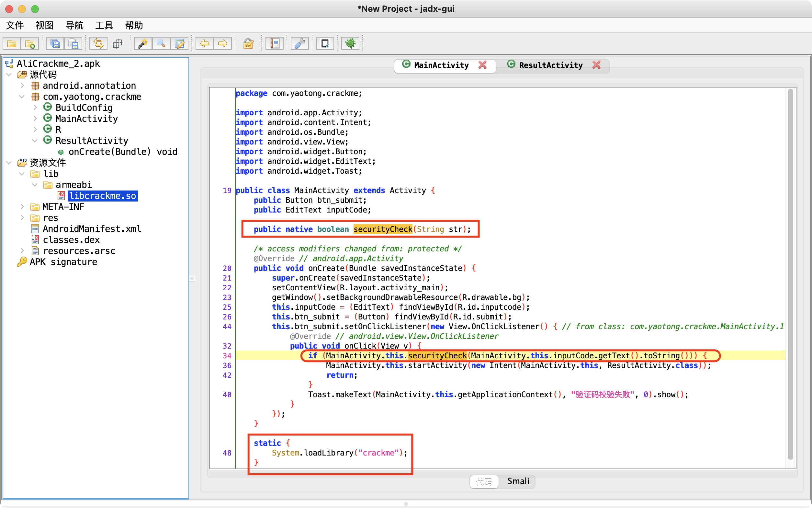Viewport: 812px width, 508px height.
Task: Expand the android.annotation package
Action: [x=22, y=86]
